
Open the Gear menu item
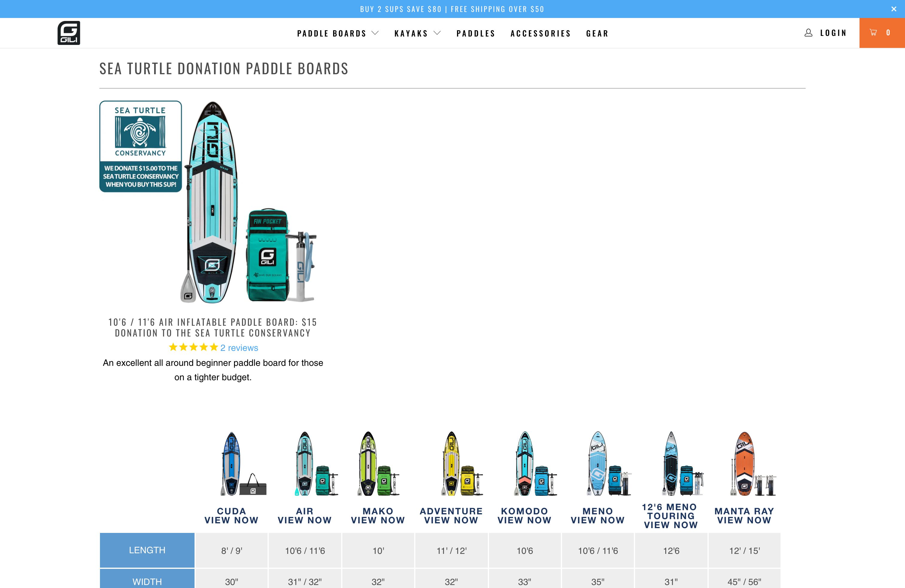(597, 33)
